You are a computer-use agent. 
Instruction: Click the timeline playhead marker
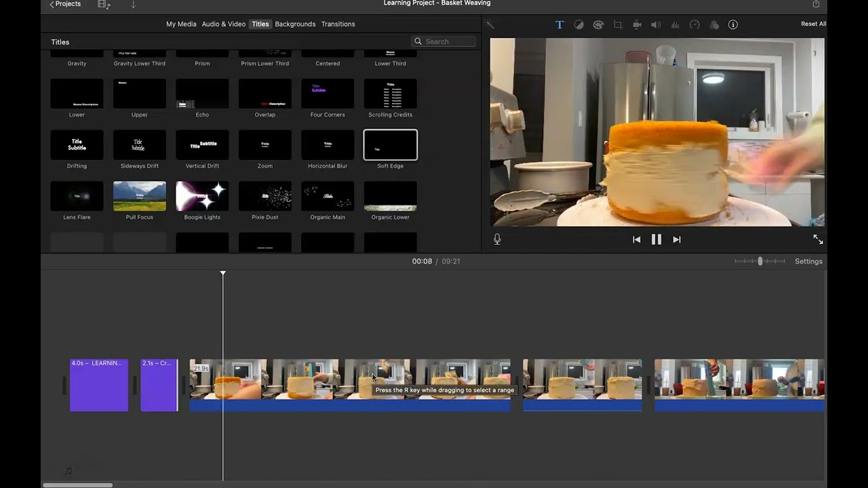(x=223, y=273)
